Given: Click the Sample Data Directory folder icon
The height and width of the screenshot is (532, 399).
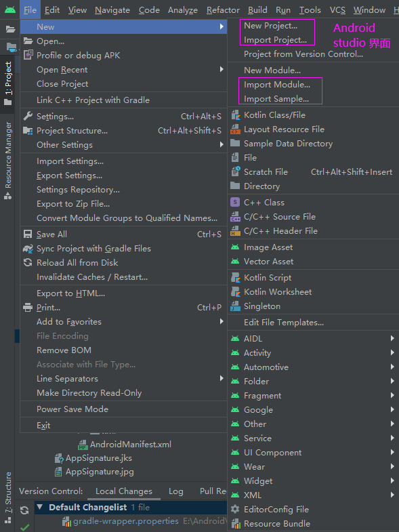Looking at the screenshot, I should point(235,143).
